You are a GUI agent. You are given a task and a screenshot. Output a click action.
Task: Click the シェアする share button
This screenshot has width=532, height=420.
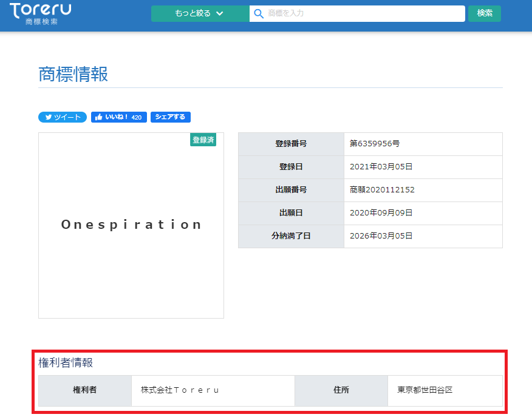click(170, 117)
